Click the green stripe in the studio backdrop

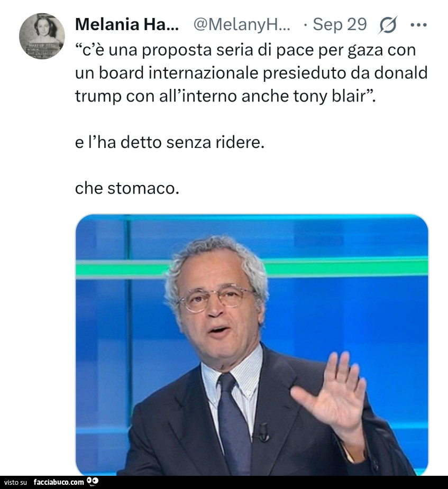coord(252,267)
